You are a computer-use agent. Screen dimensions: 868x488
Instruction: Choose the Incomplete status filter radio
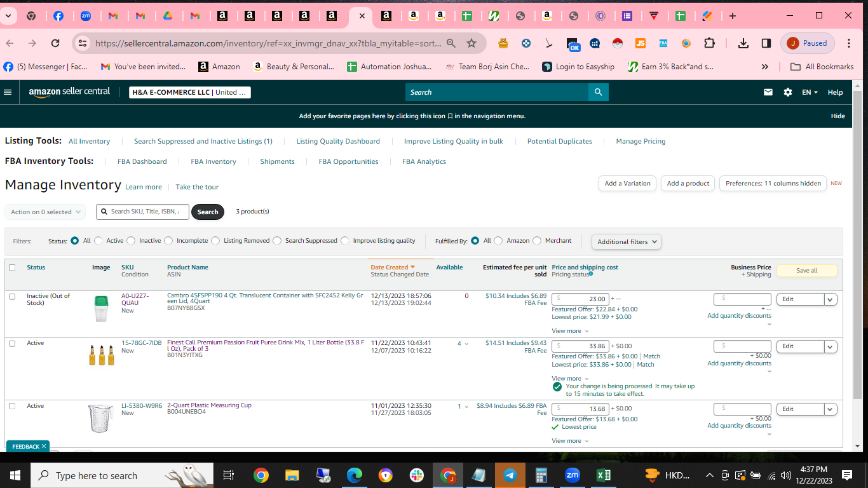[168, 241]
